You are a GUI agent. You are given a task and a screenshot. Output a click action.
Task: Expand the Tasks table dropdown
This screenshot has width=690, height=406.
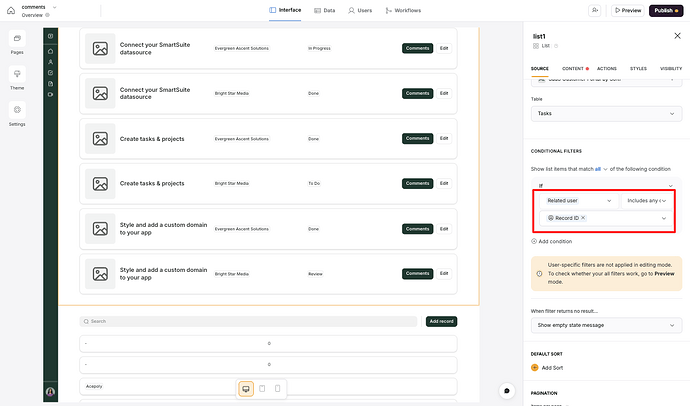coord(606,114)
